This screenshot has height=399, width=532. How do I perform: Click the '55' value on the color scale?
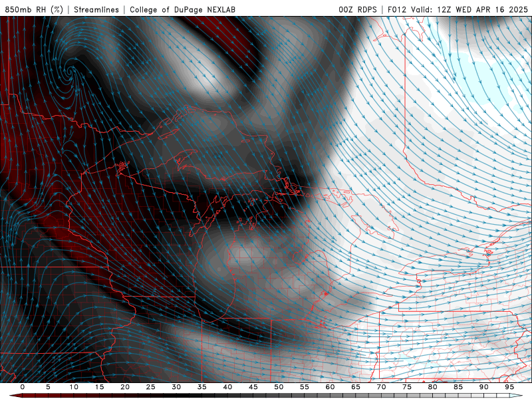tap(305, 387)
